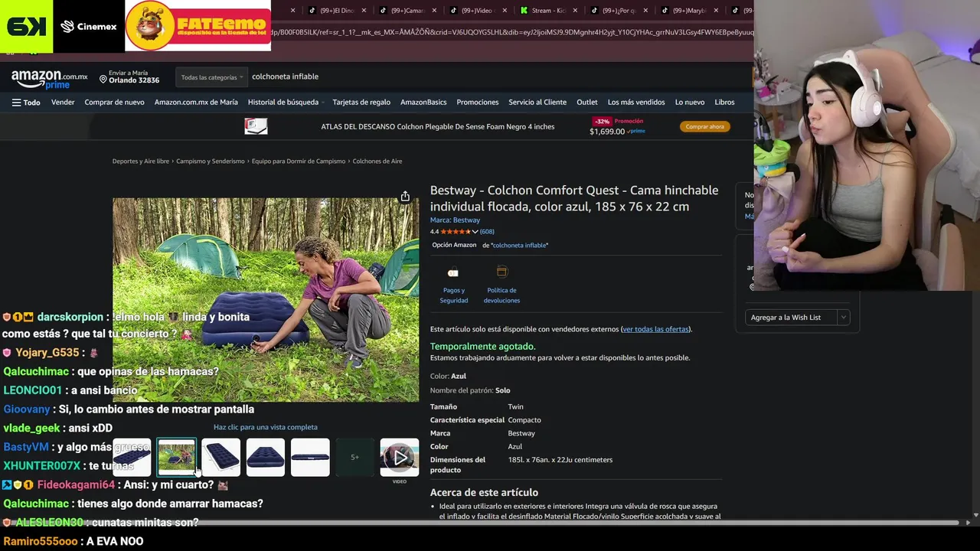Viewport: 980px width, 551px height.
Task: Change delivery location Orlando 32836
Action: click(128, 77)
